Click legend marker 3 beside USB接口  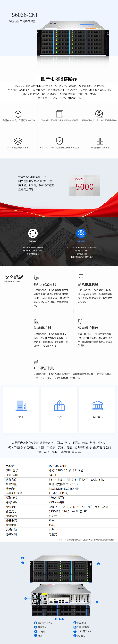[x=36, y=632]
